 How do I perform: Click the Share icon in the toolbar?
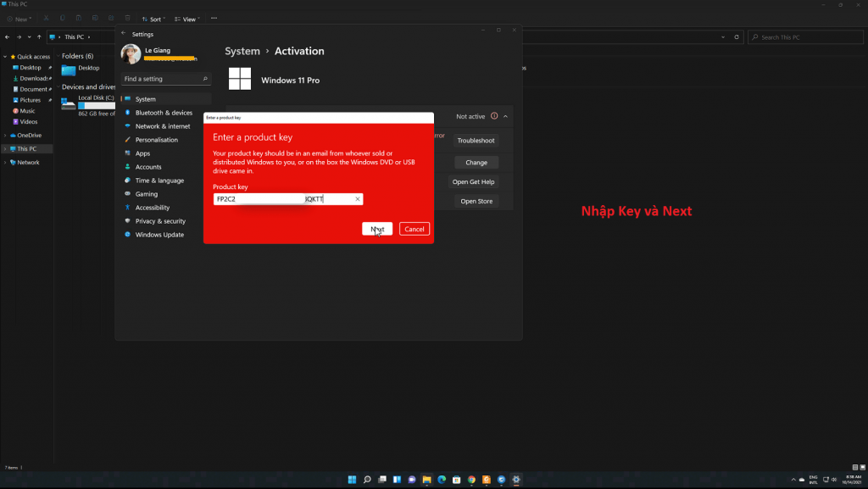110,17
